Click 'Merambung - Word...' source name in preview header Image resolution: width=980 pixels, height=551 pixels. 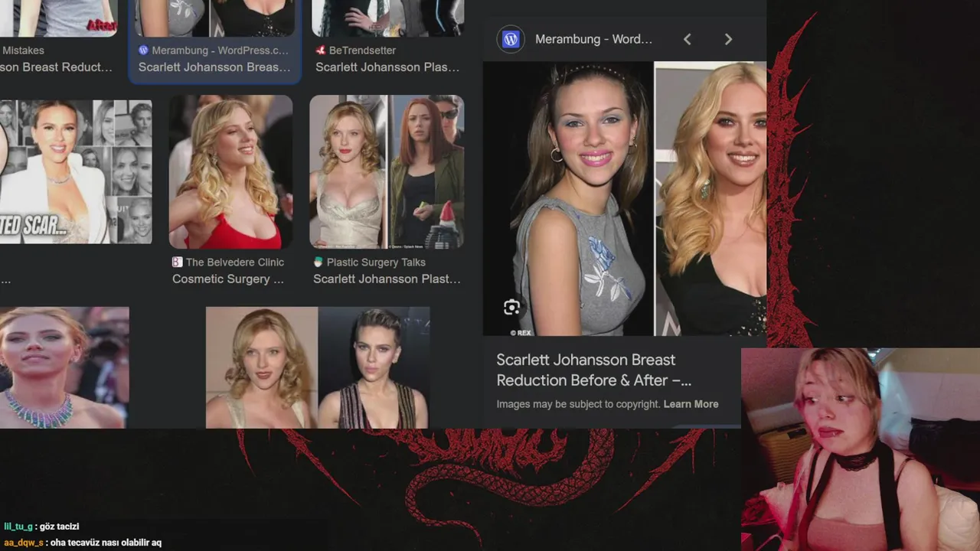tap(593, 39)
